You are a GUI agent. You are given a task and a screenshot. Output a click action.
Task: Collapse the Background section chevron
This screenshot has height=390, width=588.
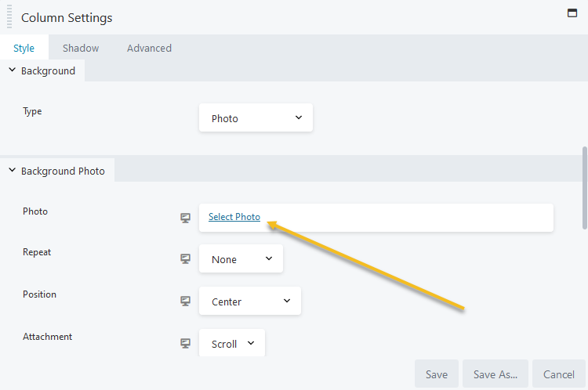tap(12, 70)
